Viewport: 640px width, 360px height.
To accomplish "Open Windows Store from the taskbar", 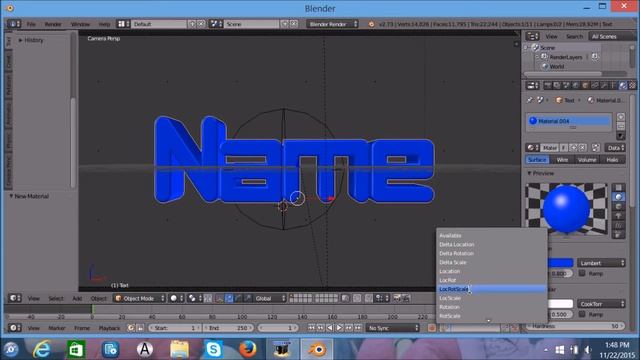I will point(76,349).
